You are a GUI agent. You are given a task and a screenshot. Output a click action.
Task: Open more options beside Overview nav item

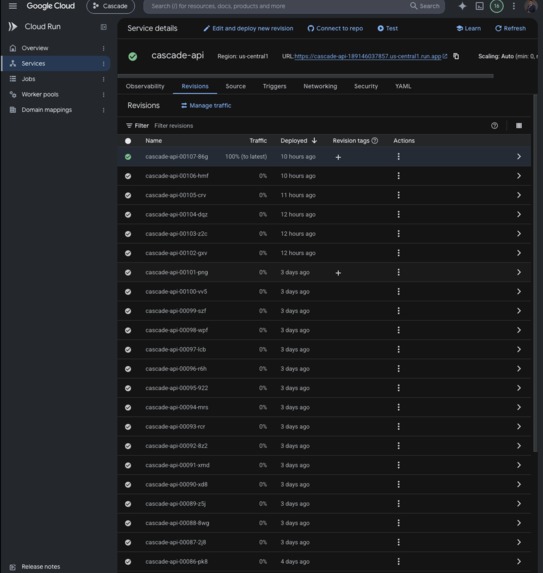(x=103, y=48)
